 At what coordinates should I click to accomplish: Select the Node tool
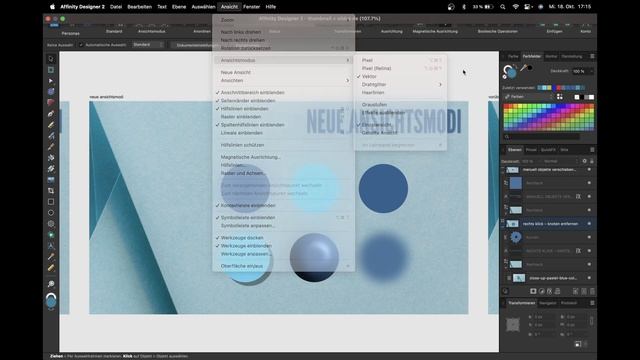(x=51, y=81)
